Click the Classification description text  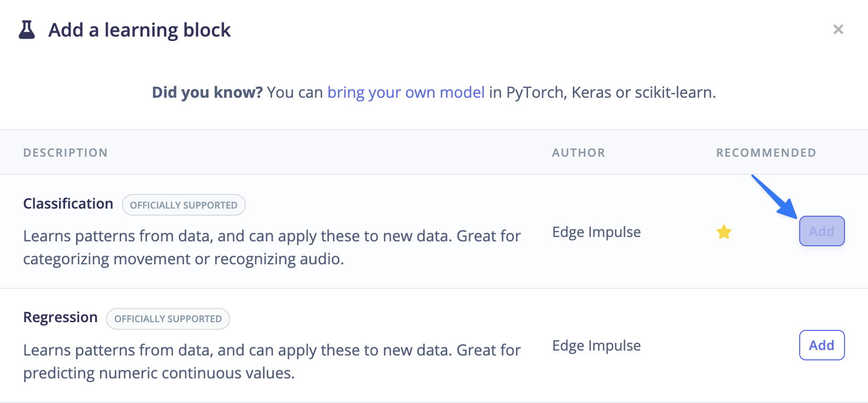click(x=271, y=247)
